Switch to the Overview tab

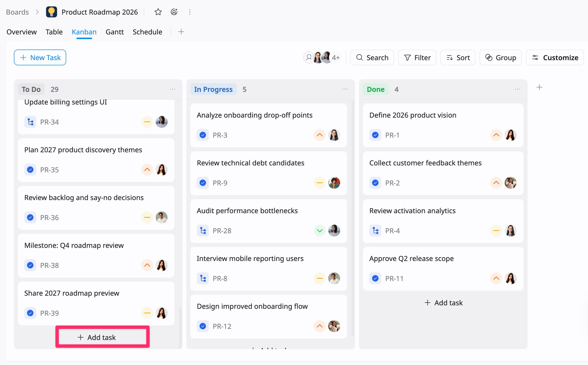22,32
